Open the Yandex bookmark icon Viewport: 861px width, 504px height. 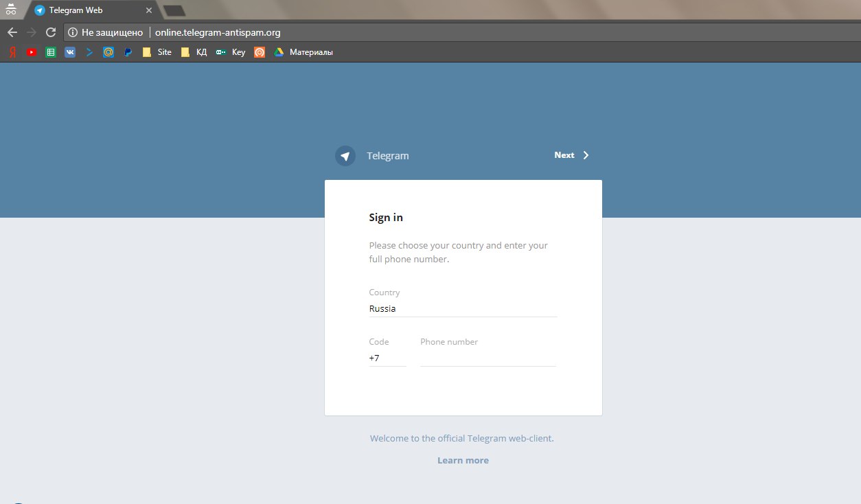12,52
